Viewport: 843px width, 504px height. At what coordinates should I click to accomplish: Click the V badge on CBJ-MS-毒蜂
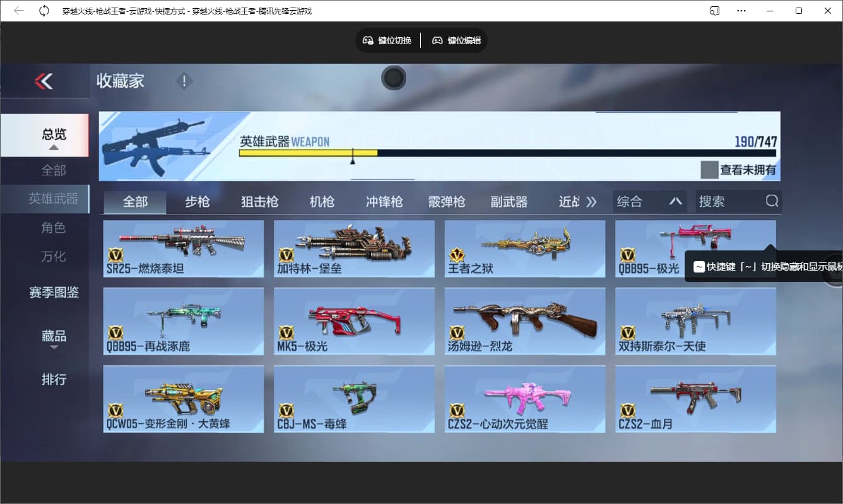pos(286,411)
